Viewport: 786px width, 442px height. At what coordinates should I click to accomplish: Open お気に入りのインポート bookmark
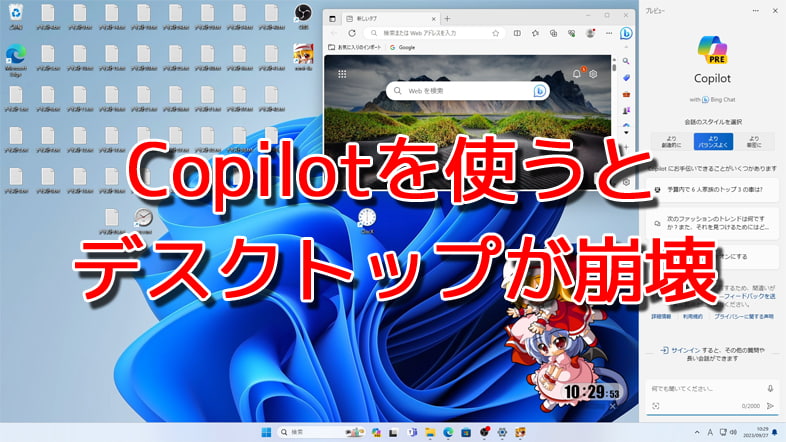click(355, 47)
